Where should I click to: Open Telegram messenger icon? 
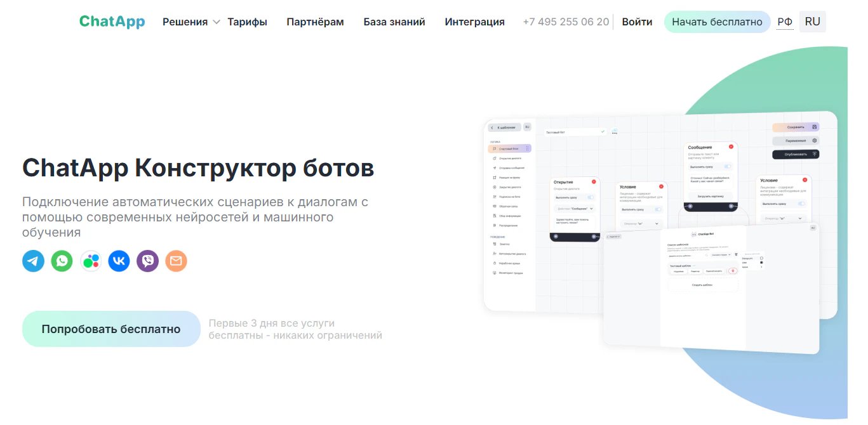coord(33,261)
